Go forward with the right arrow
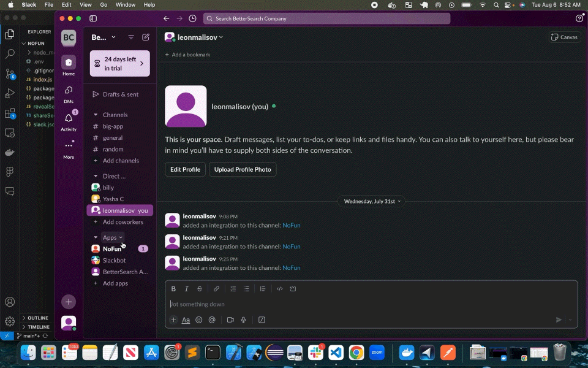This screenshot has height=368, width=588. tap(179, 18)
